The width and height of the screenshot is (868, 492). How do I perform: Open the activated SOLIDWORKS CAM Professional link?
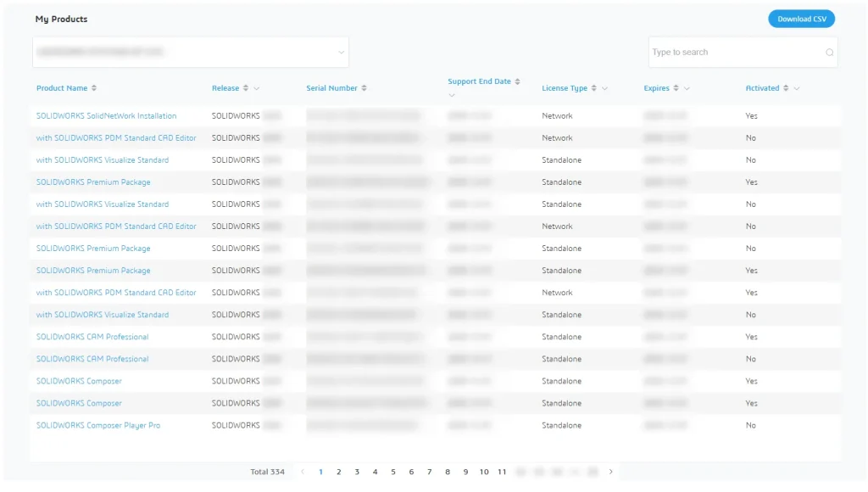pyautogui.click(x=92, y=337)
